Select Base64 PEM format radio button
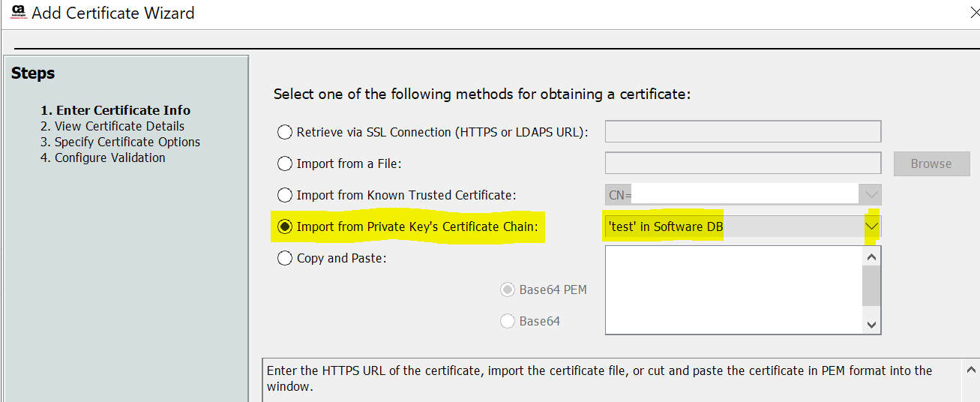 pyautogui.click(x=508, y=289)
